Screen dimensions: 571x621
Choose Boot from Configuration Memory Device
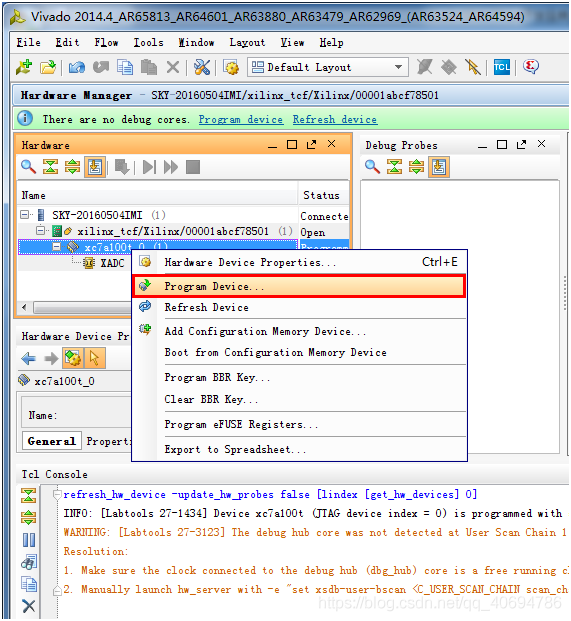point(299,352)
